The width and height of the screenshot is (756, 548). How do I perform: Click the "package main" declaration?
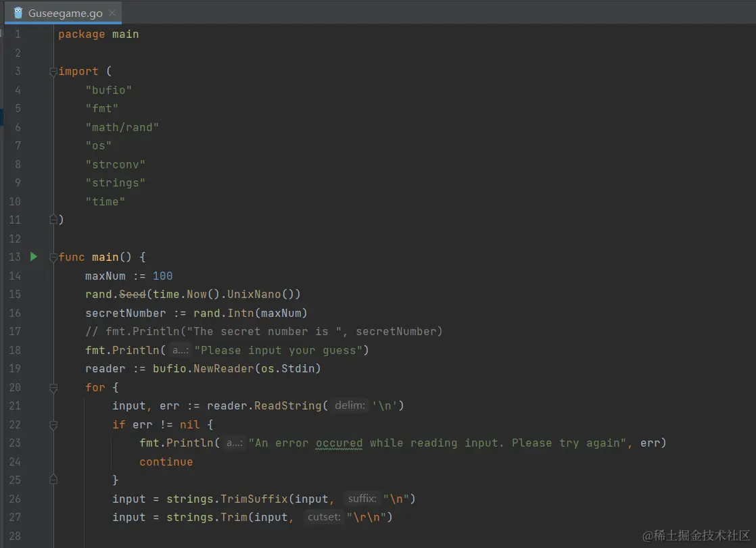(x=98, y=34)
